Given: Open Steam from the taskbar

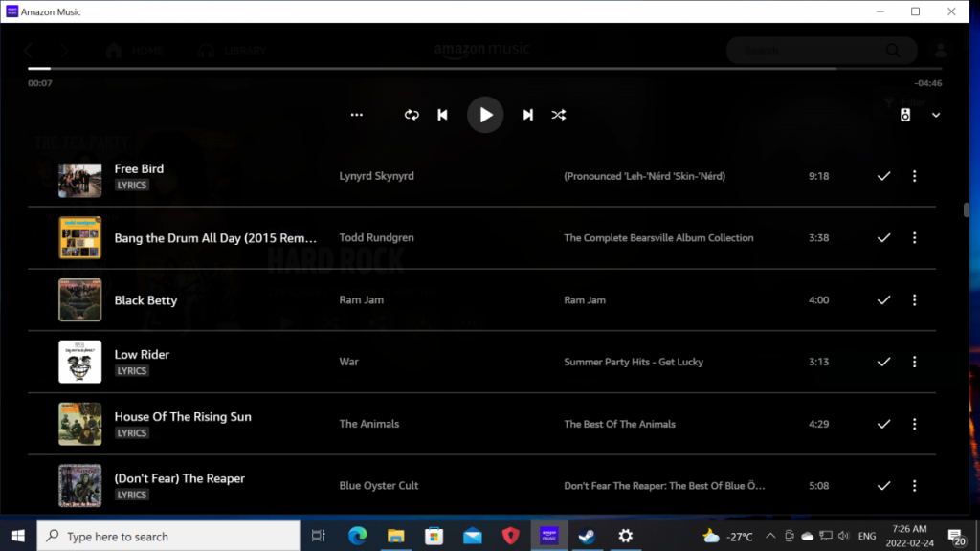Looking at the screenshot, I should pyautogui.click(x=587, y=536).
